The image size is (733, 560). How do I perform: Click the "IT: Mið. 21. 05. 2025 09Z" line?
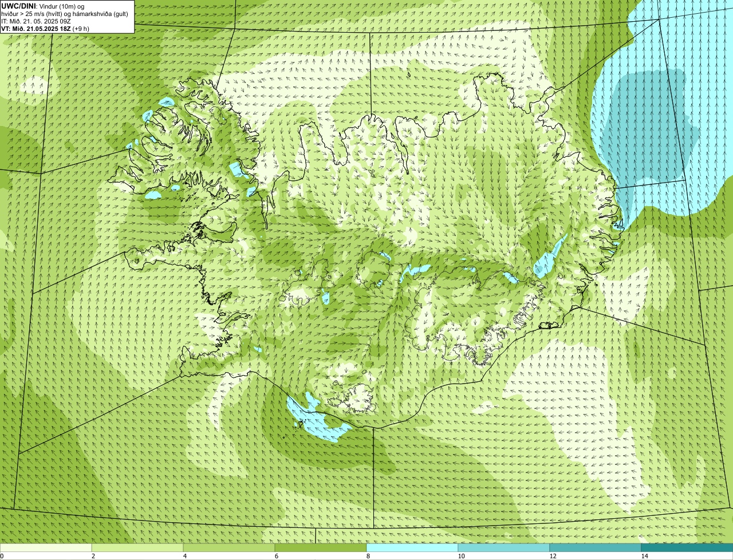[36, 21]
